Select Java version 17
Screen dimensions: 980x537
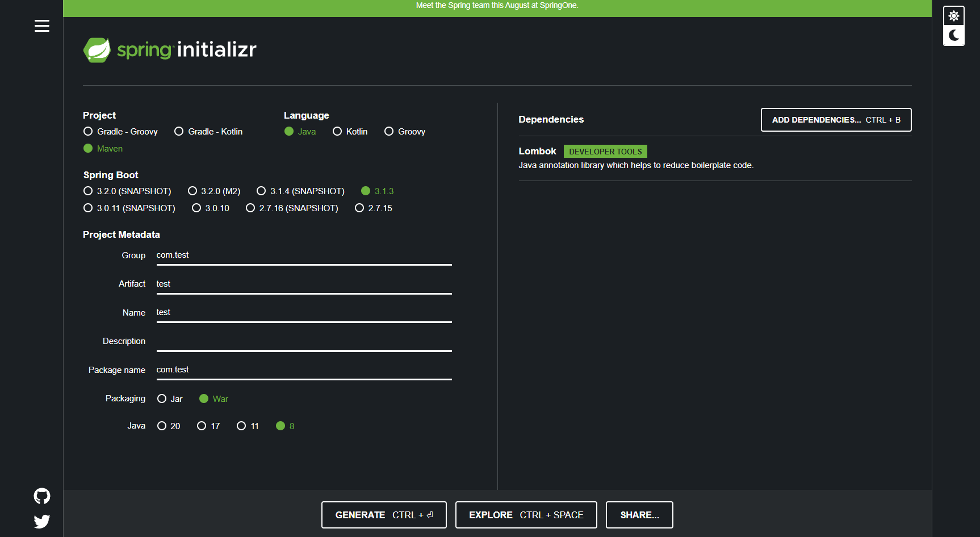(x=202, y=426)
